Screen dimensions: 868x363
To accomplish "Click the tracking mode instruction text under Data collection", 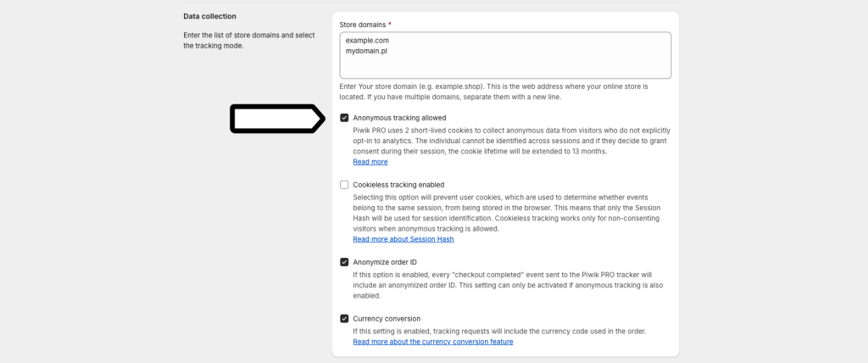I will point(248,40).
